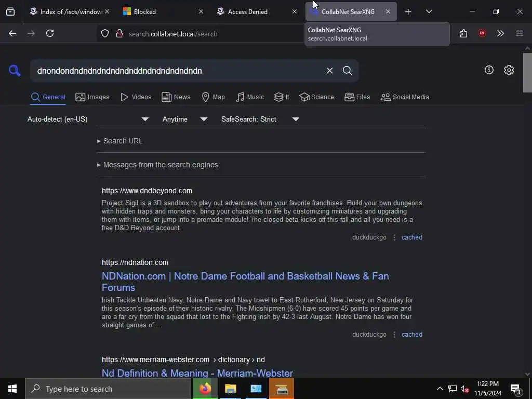Select the Science search category
The height and width of the screenshot is (399, 532).
tap(316, 97)
